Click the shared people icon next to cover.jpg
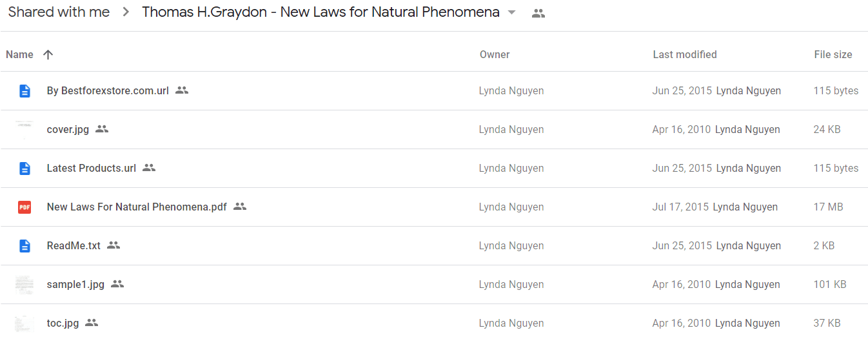The image size is (868, 339). [102, 129]
